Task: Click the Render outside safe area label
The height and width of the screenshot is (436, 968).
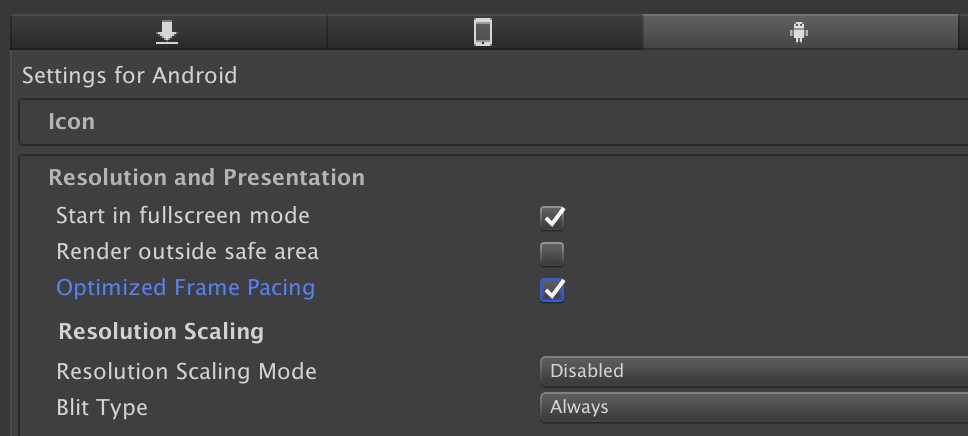Action: (x=187, y=251)
